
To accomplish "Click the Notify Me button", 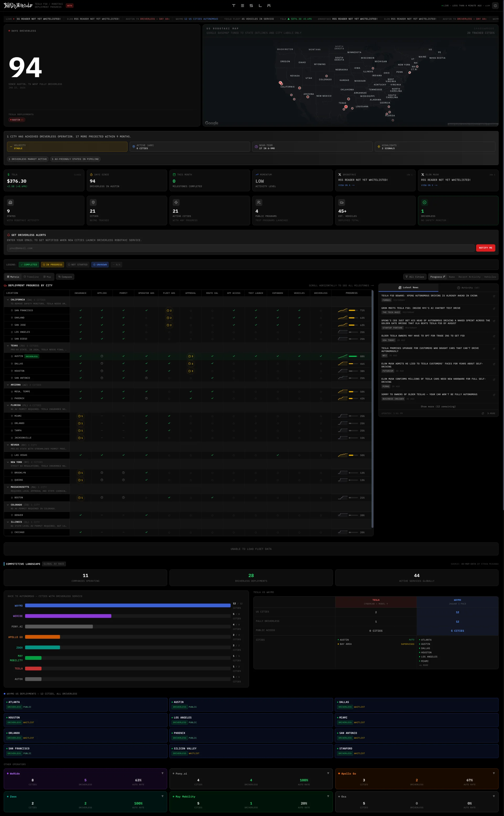I will coord(485,248).
